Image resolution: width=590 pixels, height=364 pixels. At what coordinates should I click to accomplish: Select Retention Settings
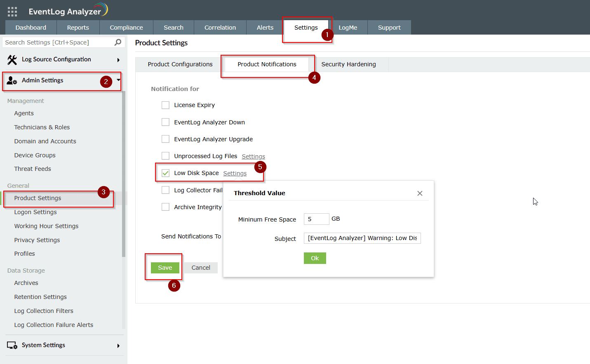[x=40, y=297]
